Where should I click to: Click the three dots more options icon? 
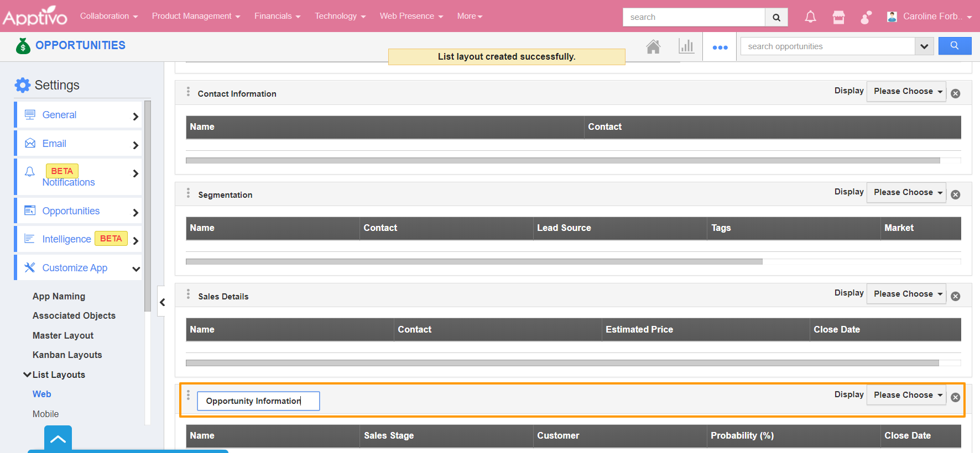click(x=720, y=47)
